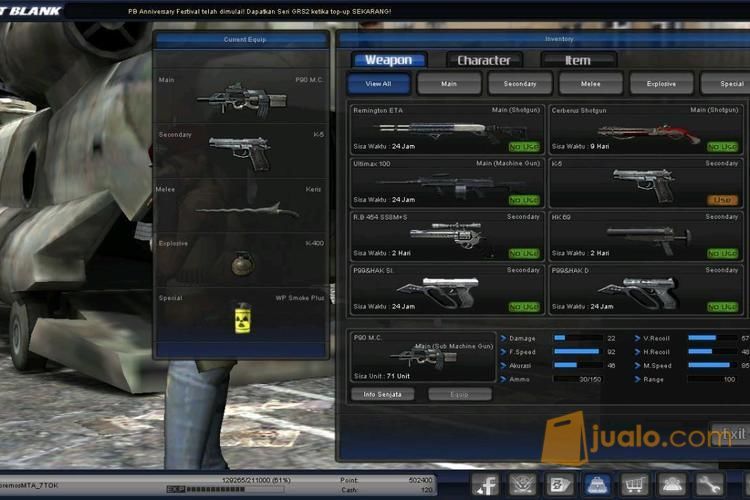Click No Use on P99&HAK SI

(524, 307)
